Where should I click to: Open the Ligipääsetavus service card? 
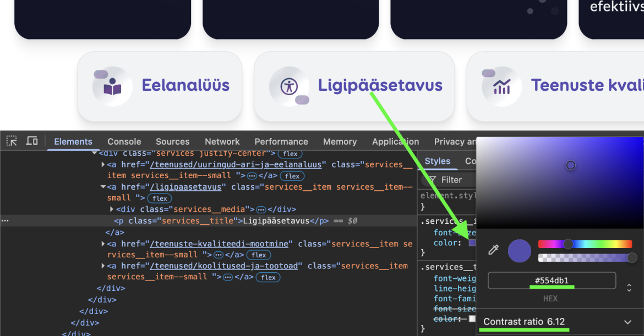tap(354, 86)
